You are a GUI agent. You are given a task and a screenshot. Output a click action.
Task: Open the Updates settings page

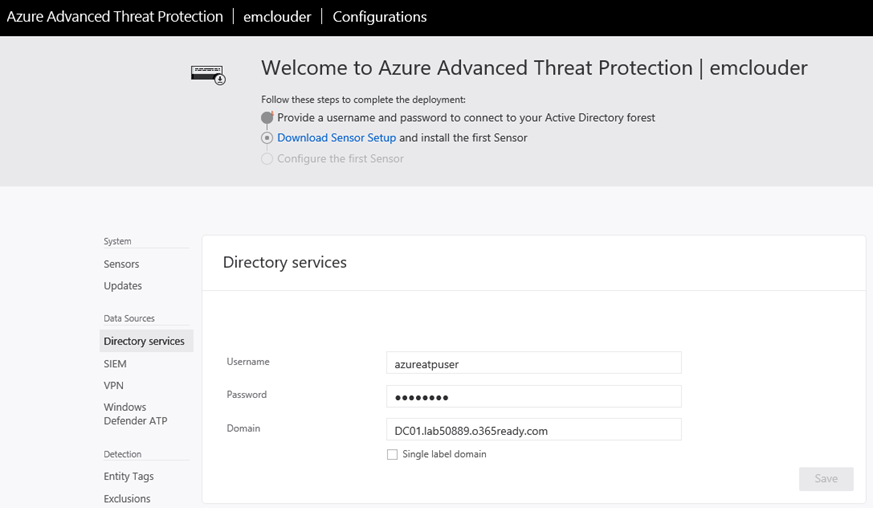point(122,286)
